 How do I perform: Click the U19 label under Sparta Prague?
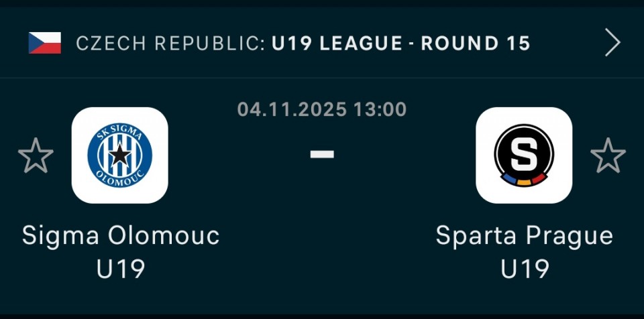coord(525,269)
